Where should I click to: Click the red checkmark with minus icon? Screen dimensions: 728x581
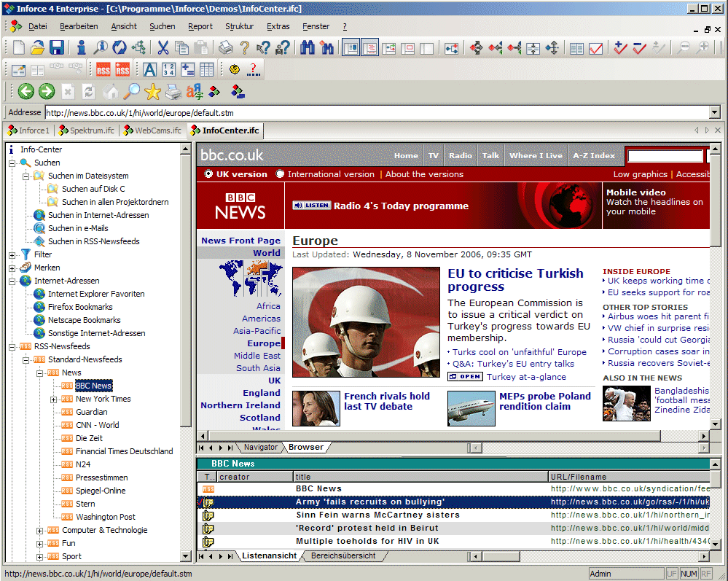pyautogui.click(x=639, y=47)
